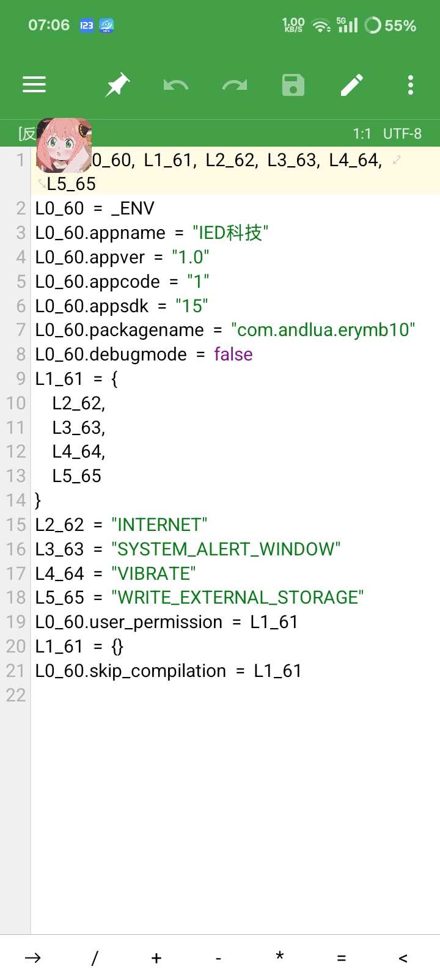This screenshot has height=980, width=440.
Task: Click line number 9 in gutter
Action: [20, 379]
